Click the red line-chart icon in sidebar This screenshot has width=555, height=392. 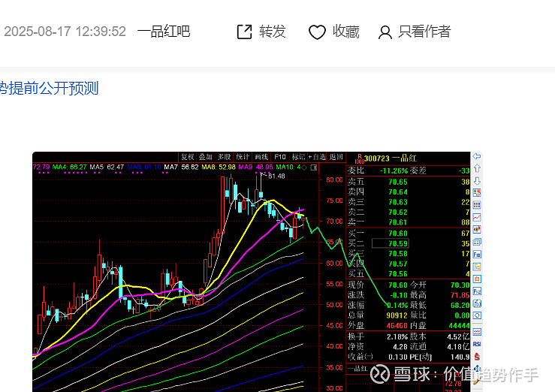pyautogui.click(x=477, y=217)
